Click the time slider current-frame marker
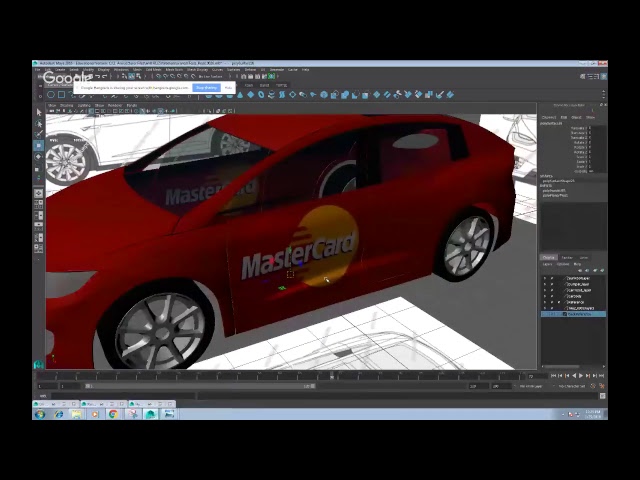The image size is (640, 480). 332,376
